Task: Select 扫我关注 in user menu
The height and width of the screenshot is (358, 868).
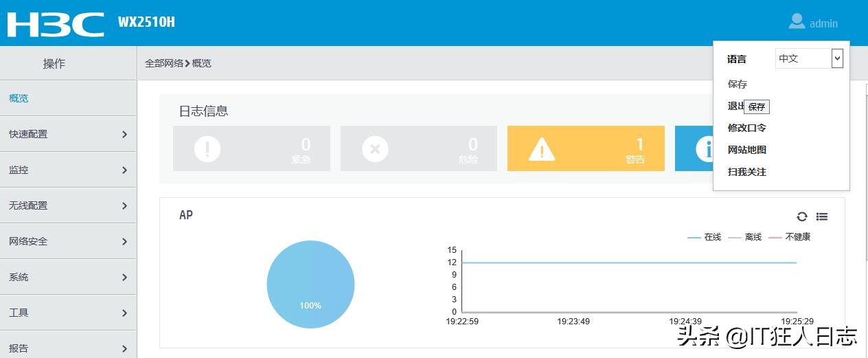Action: [x=747, y=172]
